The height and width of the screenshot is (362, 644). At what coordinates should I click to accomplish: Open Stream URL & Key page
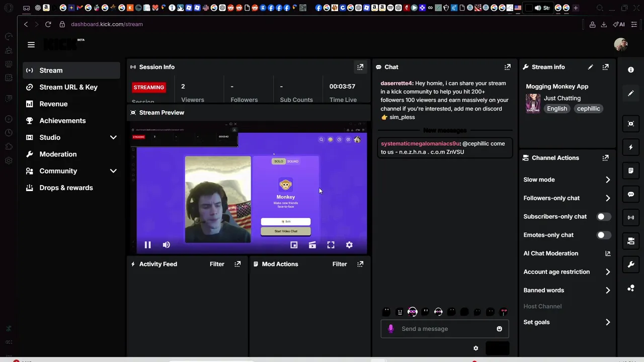pyautogui.click(x=71, y=87)
